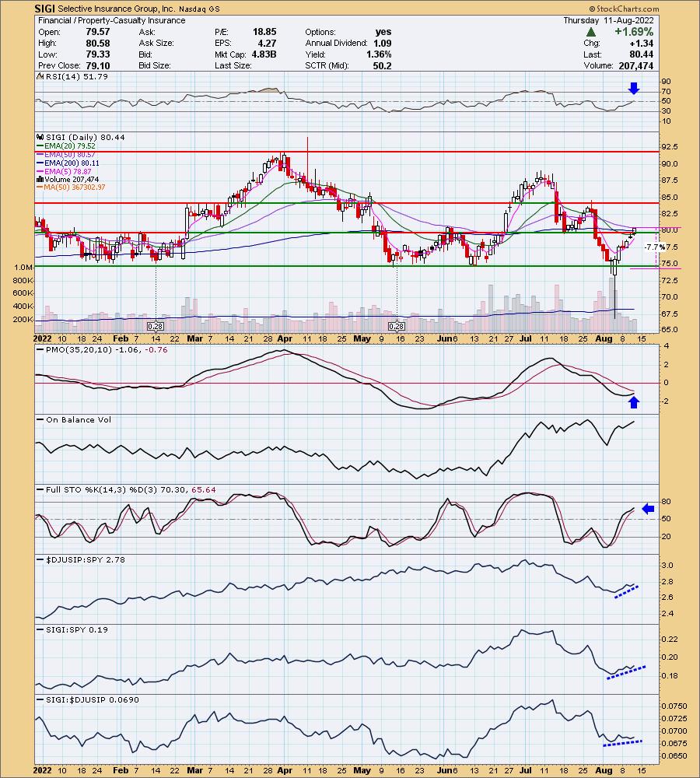
Task: Click the company name Selective Insurance Group, Inc.
Action: coord(116,9)
